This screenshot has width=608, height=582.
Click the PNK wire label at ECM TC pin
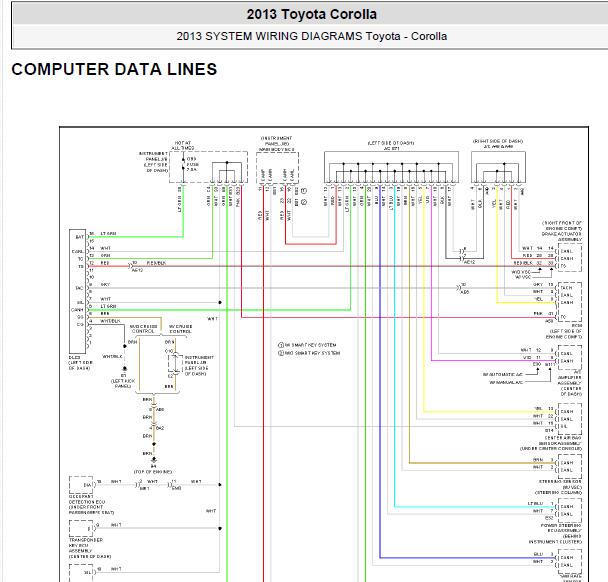(538, 313)
